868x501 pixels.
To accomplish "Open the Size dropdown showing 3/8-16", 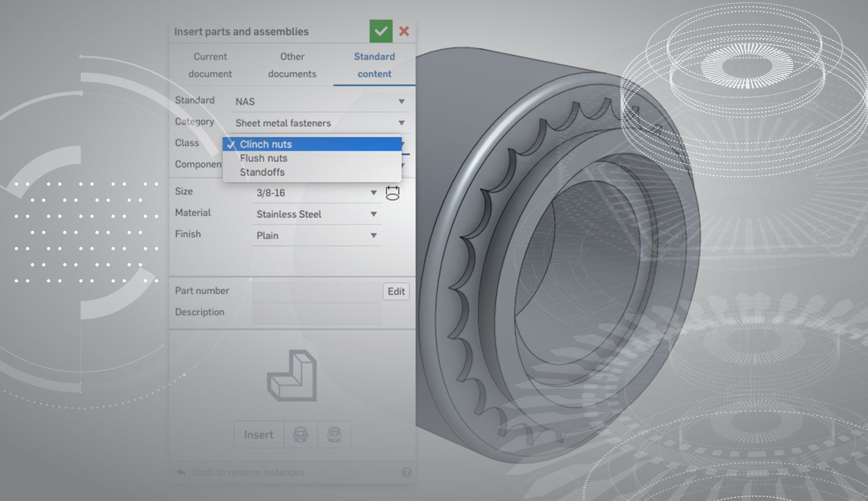I will click(316, 193).
